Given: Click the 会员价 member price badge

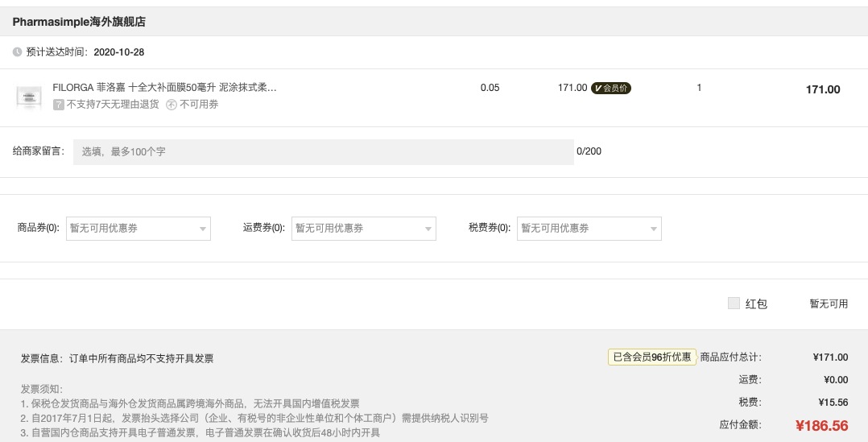Looking at the screenshot, I should (x=611, y=88).
